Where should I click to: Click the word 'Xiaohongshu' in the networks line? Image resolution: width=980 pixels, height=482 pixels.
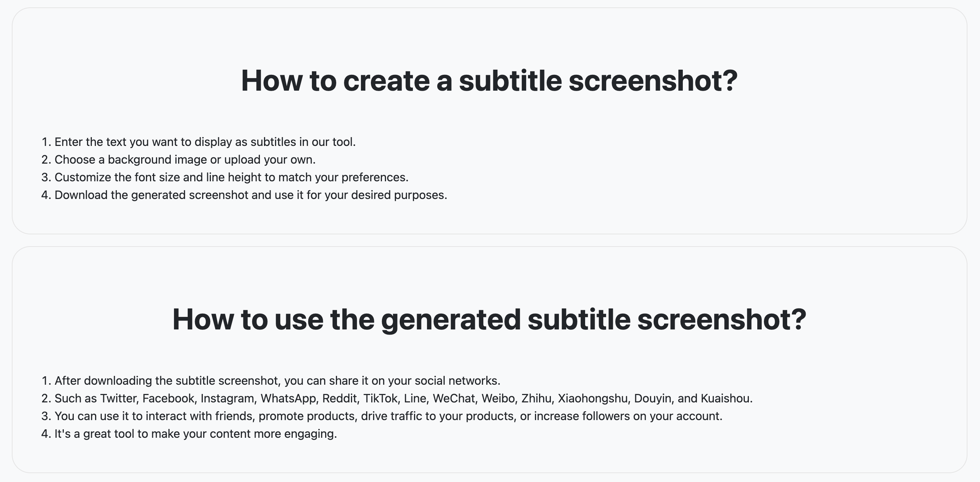[x=593, y=398]
